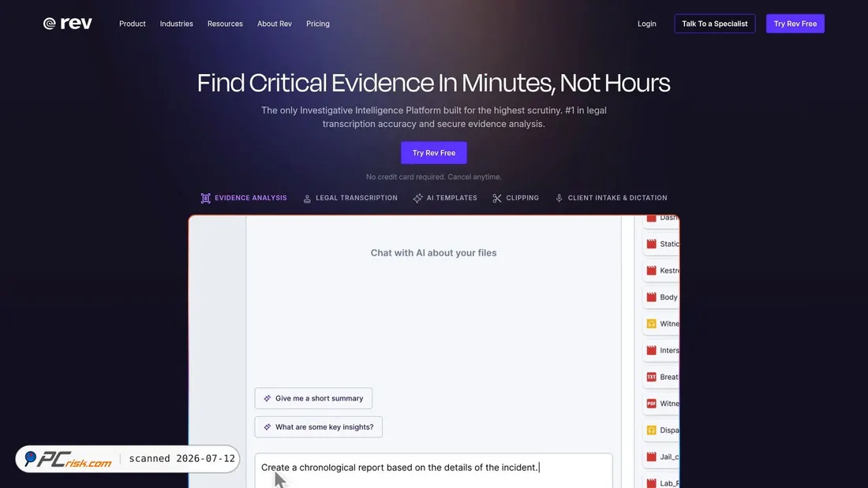The image size is (868, 488).
Task: Click the Client Intake microphone icon
Action: (559, 198)
